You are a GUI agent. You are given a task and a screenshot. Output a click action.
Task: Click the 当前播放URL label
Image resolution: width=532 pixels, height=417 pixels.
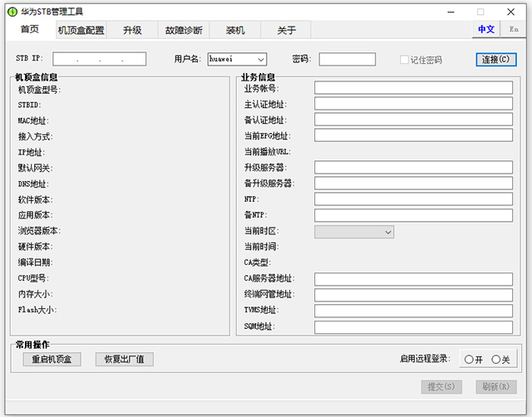click(x=268, y=151)
